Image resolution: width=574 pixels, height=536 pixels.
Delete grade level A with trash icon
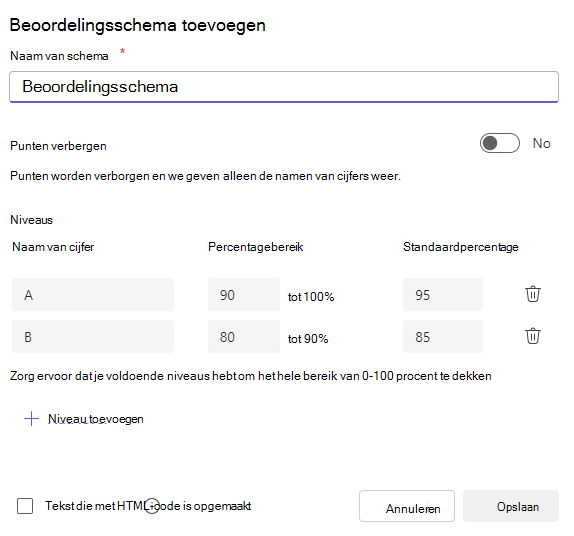click(x=533, y=294)
